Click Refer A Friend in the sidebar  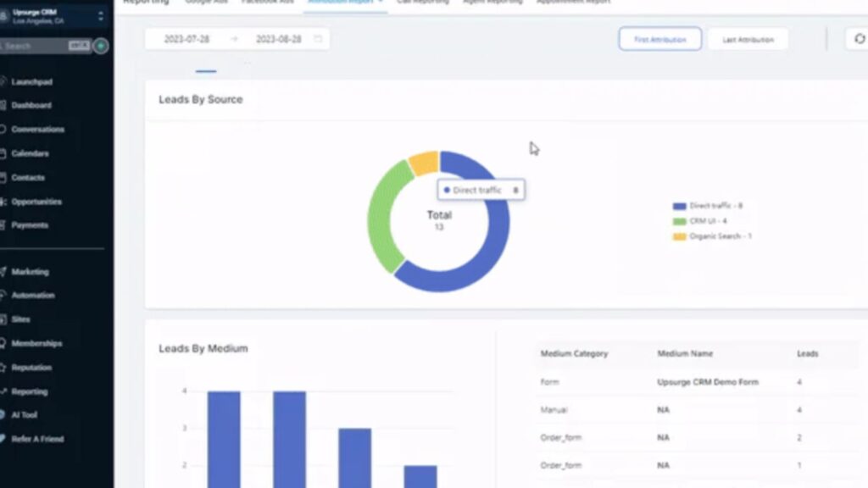point(37,440)
